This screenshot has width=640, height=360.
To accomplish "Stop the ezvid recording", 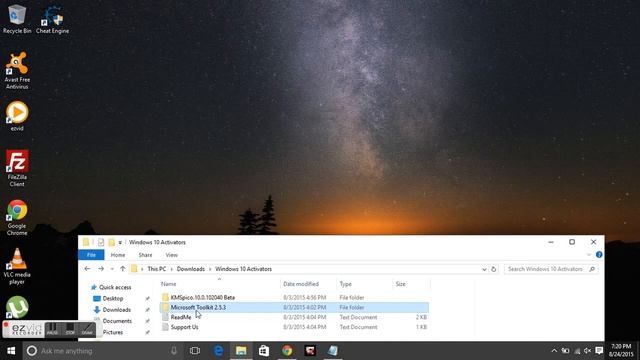I will (70, 329).
